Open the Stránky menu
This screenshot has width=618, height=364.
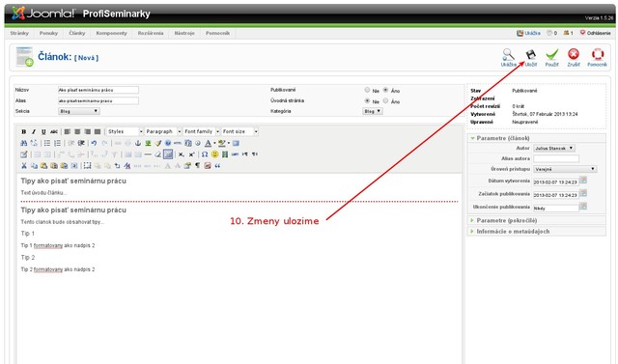pyautogui.click(x=19, y=34)
